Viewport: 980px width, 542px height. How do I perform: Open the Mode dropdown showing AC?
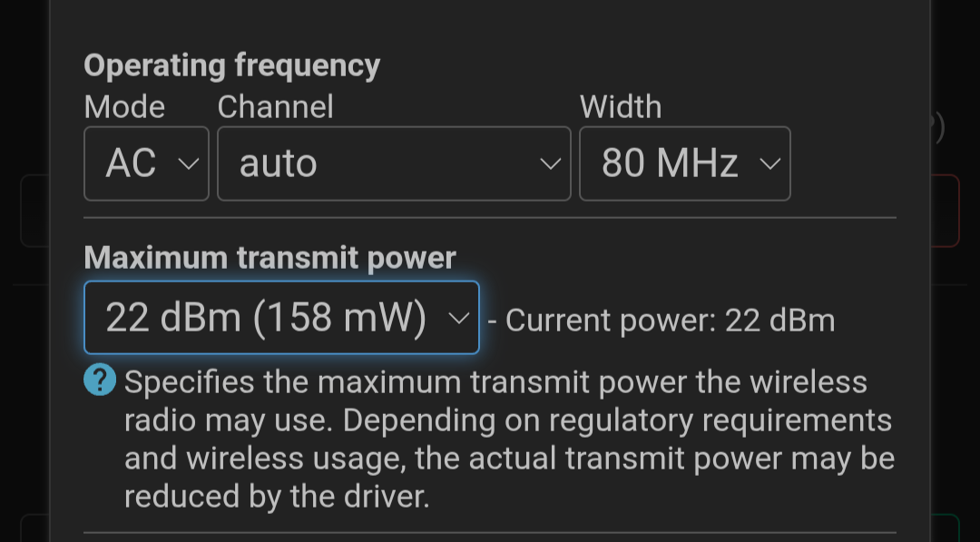[146, 163]
